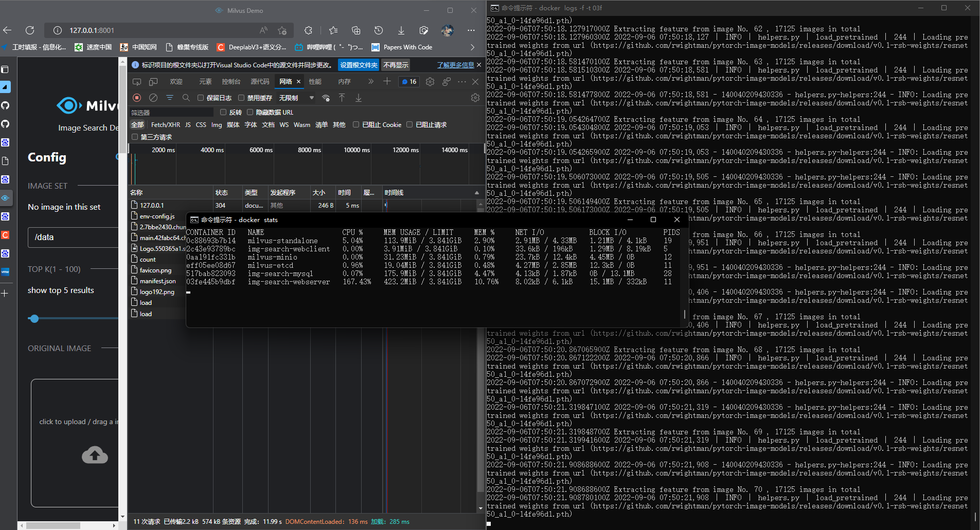Stop recording the network log

137,98
